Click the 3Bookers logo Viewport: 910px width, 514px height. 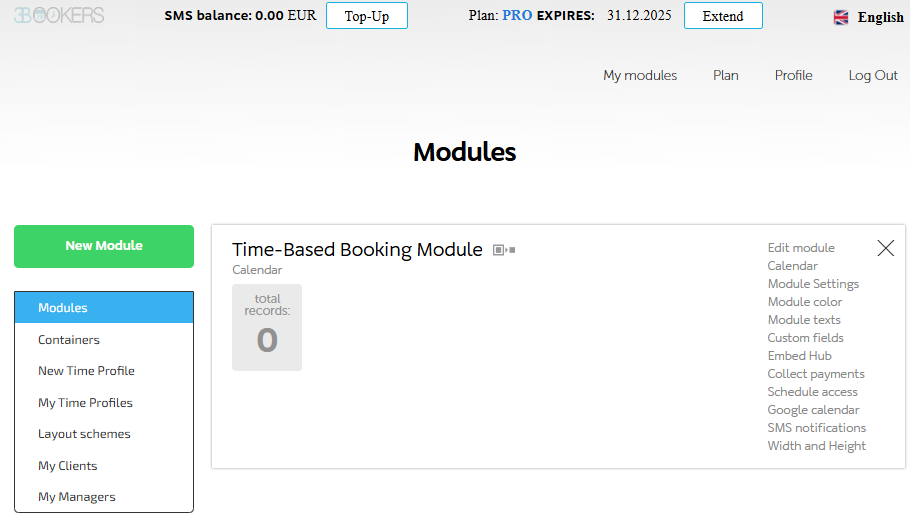[58, 16]
